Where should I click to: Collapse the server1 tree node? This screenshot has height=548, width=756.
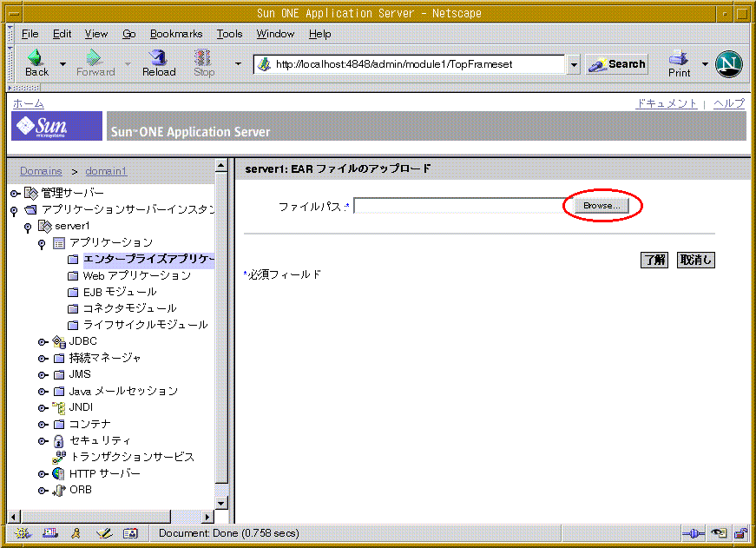click(x=28, y=228)
